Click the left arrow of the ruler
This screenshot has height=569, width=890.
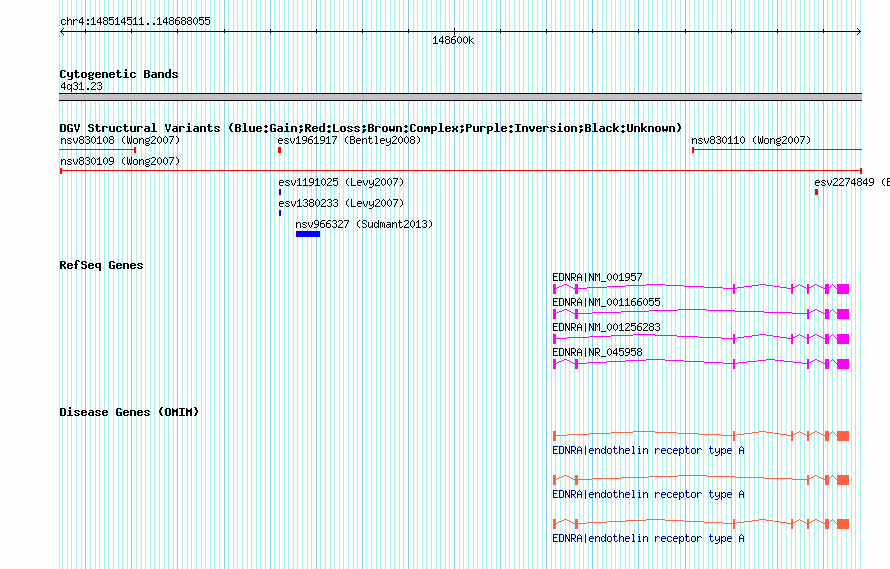click(x=62, y=32)
